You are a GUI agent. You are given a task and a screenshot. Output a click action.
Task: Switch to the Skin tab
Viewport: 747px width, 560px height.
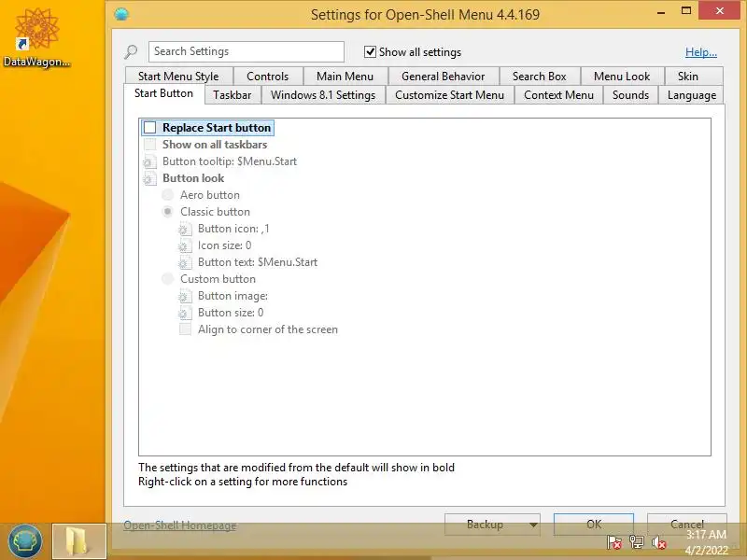click(688, 77)
